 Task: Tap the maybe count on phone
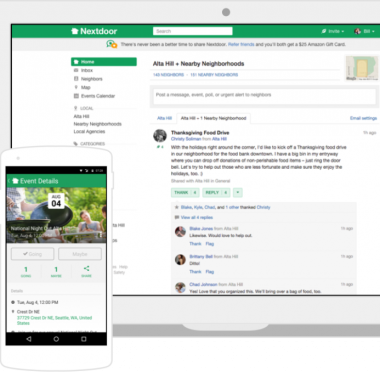tap(56, 272)
